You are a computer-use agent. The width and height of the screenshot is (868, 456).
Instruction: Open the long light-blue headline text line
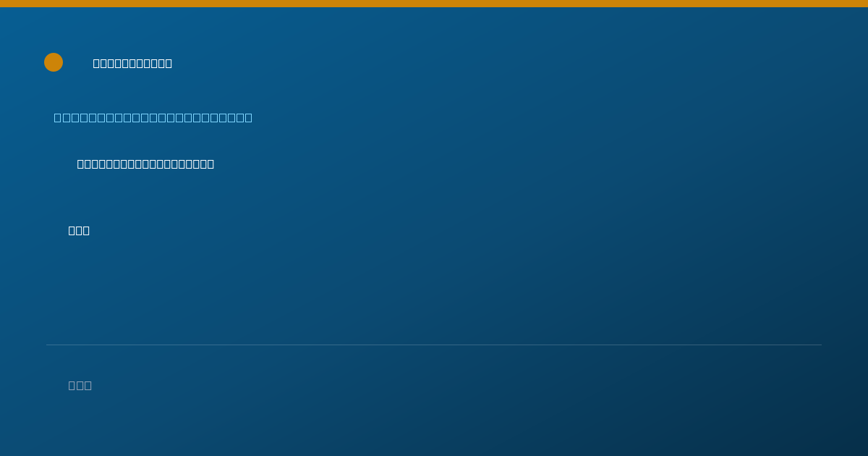point(153,117)
